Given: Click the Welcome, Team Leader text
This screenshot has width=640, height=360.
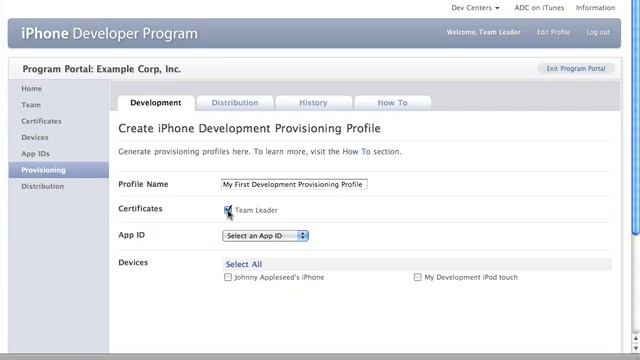Looking at the screenshot, I should [483, 32].
